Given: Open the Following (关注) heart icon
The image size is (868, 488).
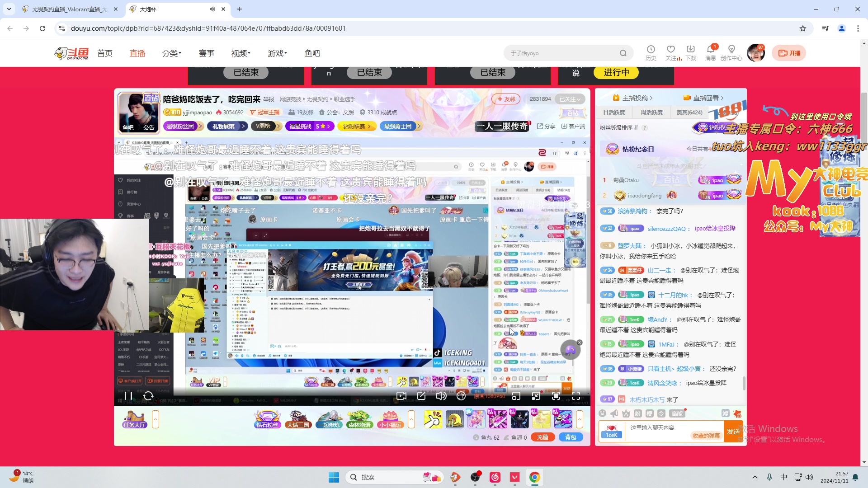Looking at the screenshot, I should [671, 53].
